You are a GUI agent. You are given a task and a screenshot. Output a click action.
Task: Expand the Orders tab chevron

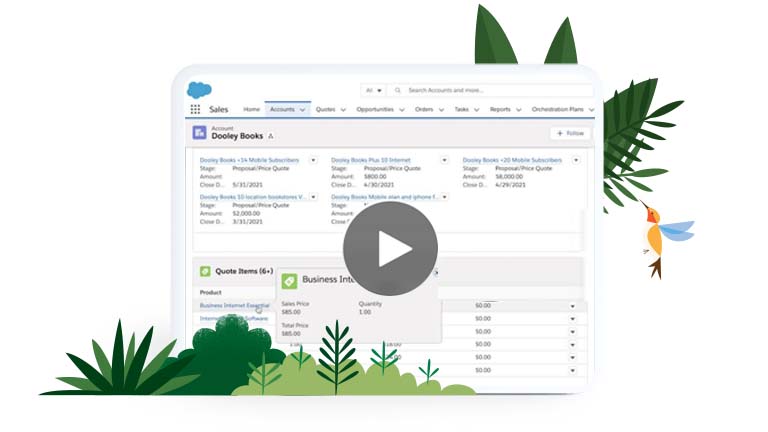(441, 110)
